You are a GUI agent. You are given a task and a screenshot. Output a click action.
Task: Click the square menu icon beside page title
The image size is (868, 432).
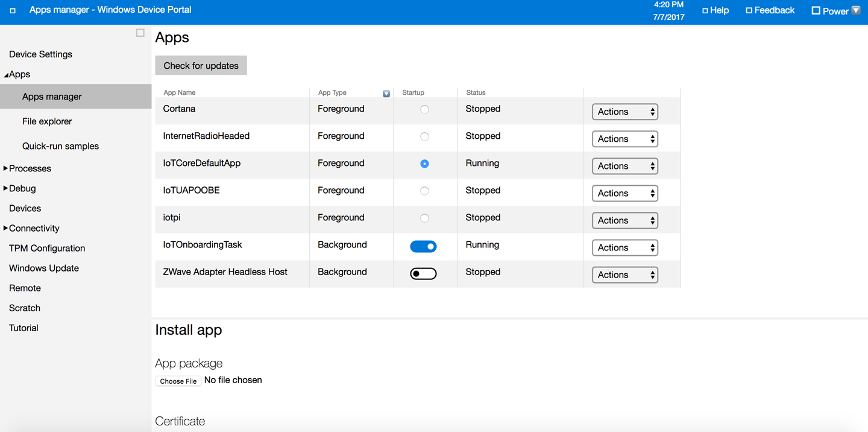click(x=13, y=10)
